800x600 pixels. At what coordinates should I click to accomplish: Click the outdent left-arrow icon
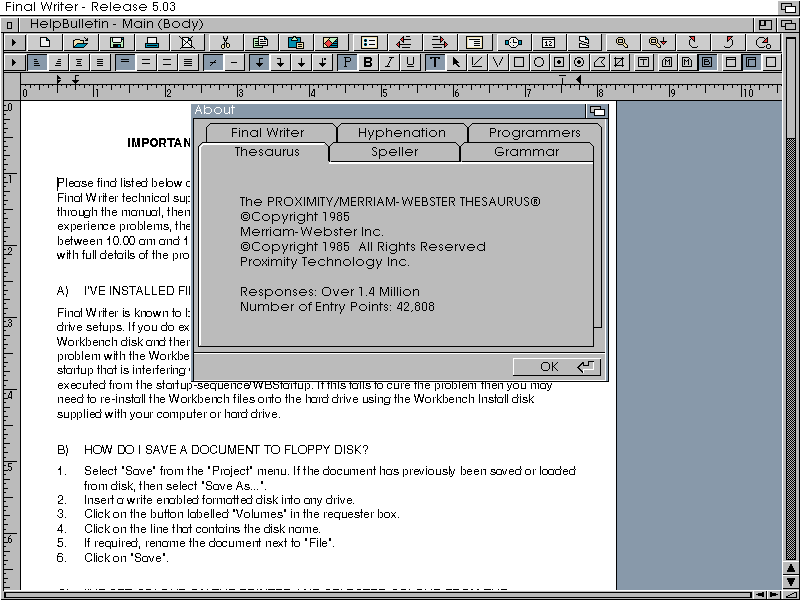point(405,42)
